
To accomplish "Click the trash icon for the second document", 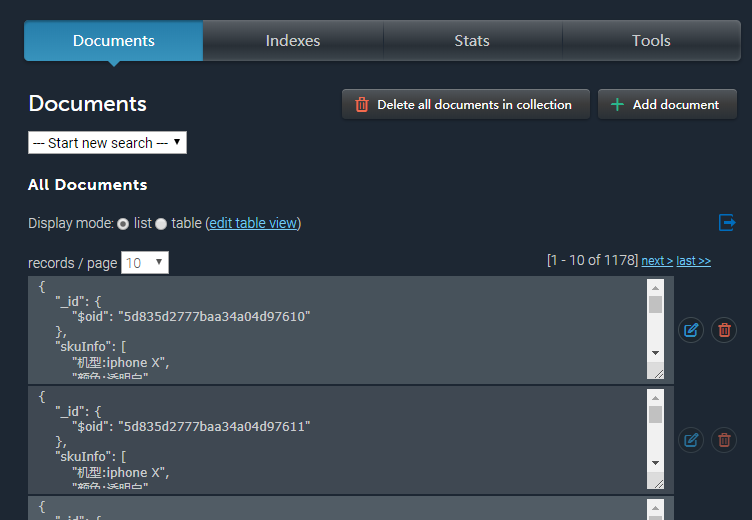I will 724,439.
